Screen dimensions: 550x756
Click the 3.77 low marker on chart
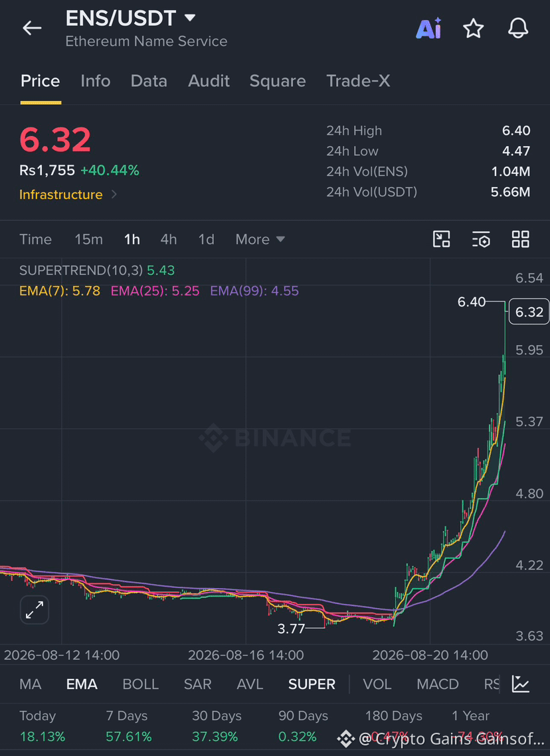point(291,629)
